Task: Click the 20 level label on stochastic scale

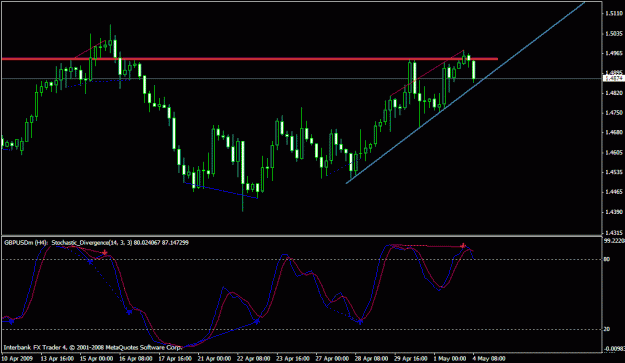Action: pos(607,329)
